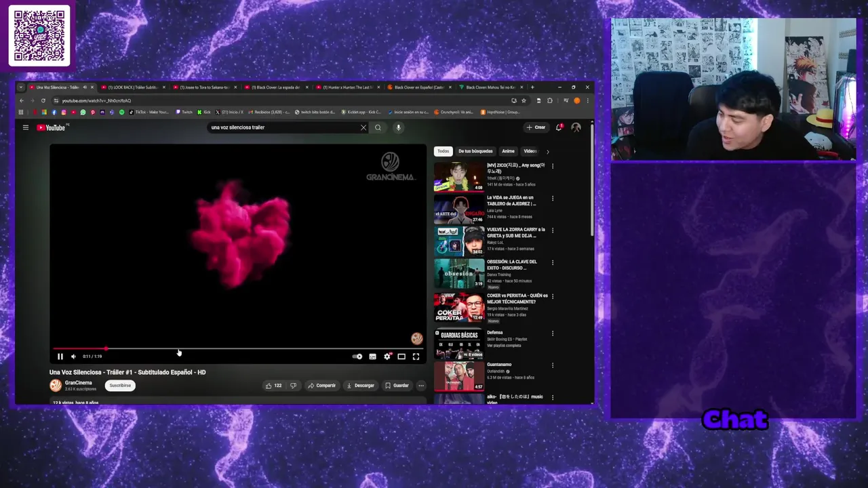
Task: Like the video with thumbs up
Action: [274, 386]
